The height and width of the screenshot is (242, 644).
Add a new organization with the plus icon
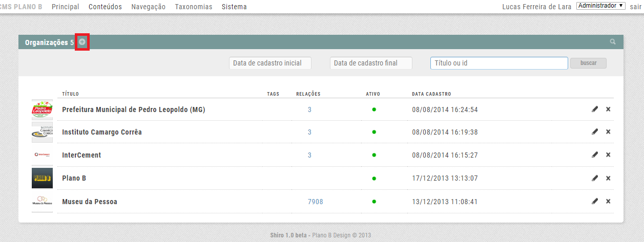coord(82,42)
